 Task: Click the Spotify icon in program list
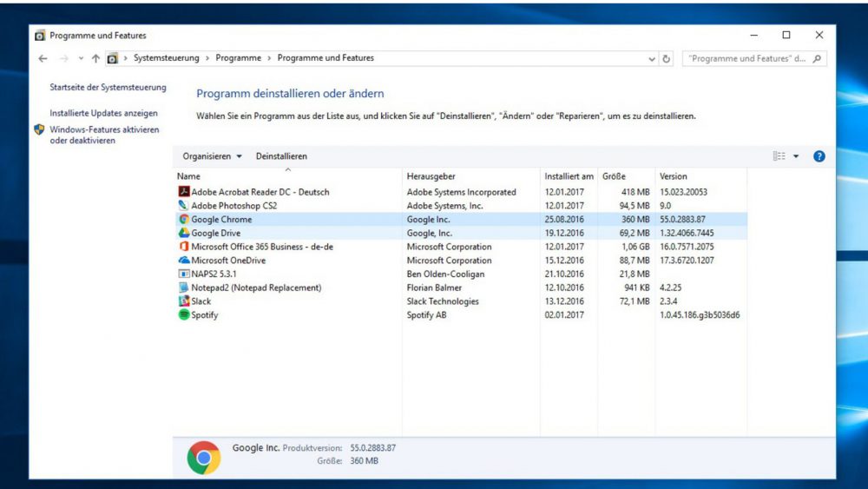[x=183, y=315]
